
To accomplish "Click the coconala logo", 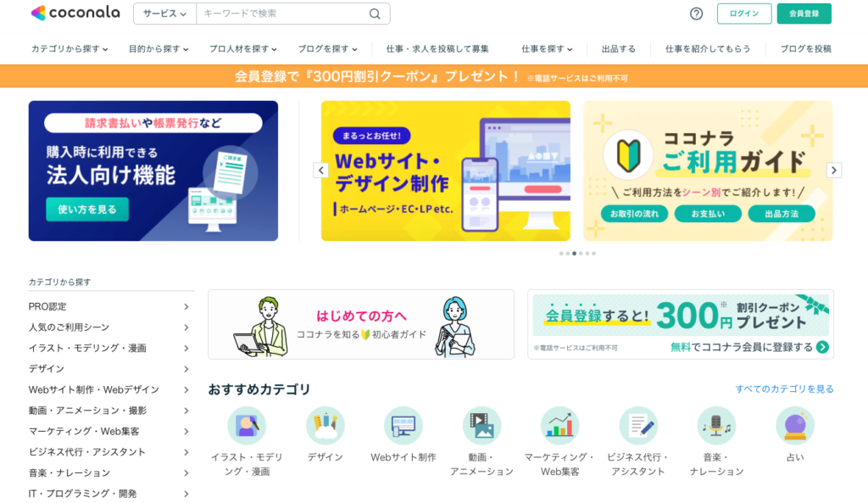I will pos(75,13).
